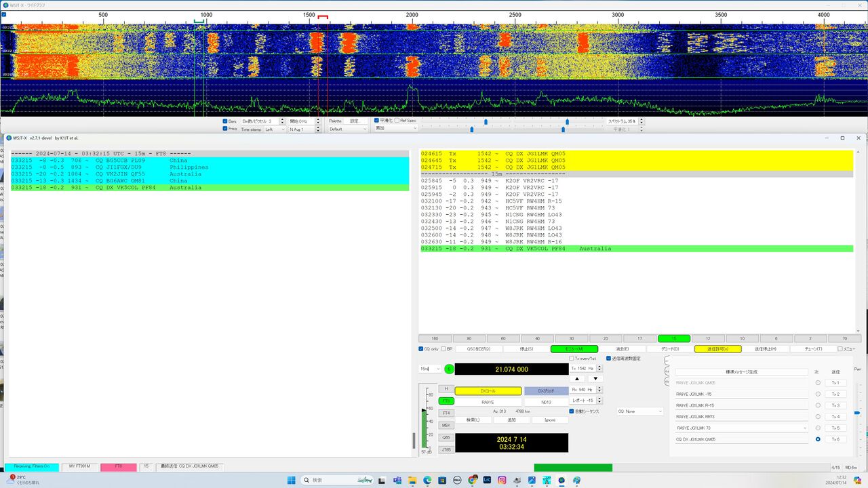868x488 pixels.
Task: Click the デコード(D) decode button
Action: coord(671,349)
